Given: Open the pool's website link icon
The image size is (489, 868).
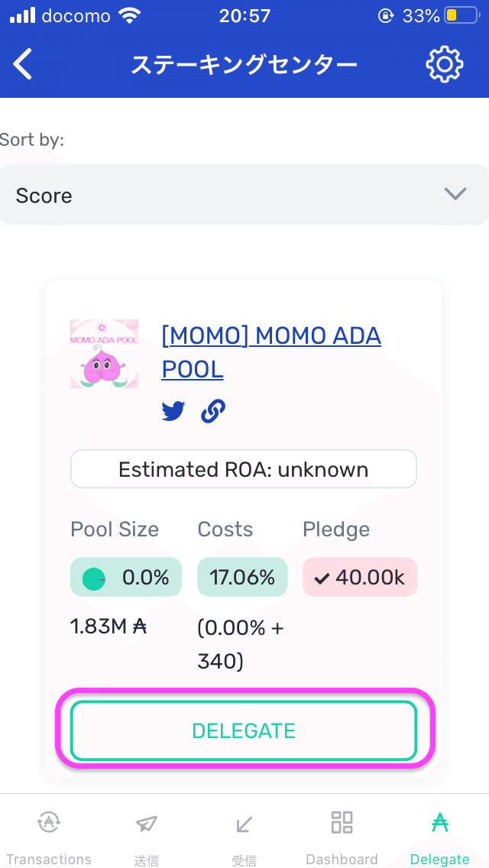Looking at the screenshot, I should pyautogui.click(x=212, y=412).
